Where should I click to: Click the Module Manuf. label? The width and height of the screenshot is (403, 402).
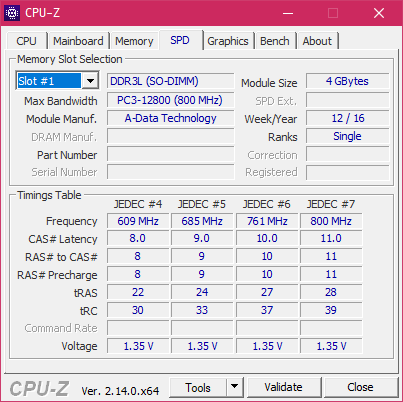[x=62, y=119]
